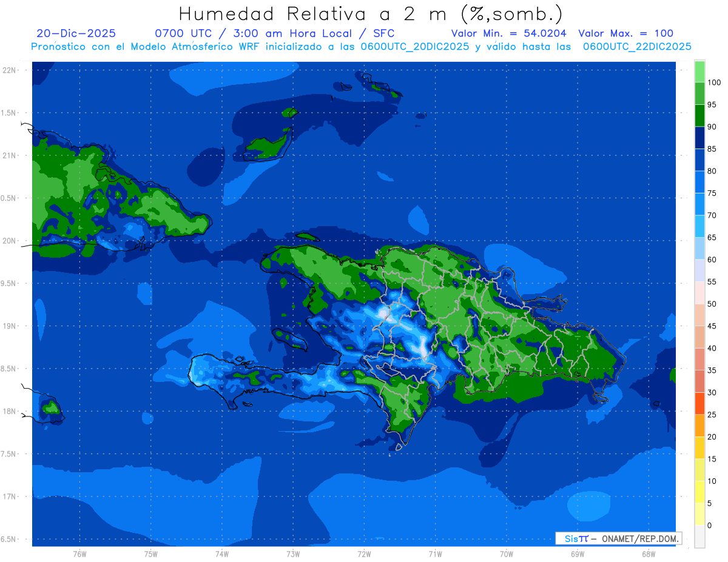728x562 pixels.
Task: Click the legend value '85'
Action: click(x=712, y=149)
